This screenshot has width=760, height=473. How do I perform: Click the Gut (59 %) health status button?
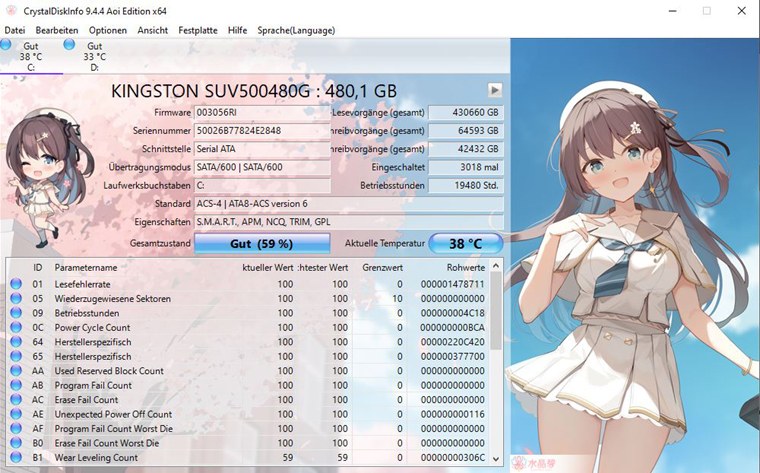[x=262, y=243]
